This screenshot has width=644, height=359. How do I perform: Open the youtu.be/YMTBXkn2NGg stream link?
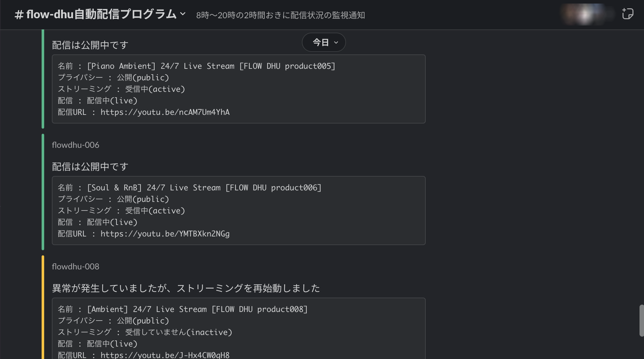click(165, 234)
